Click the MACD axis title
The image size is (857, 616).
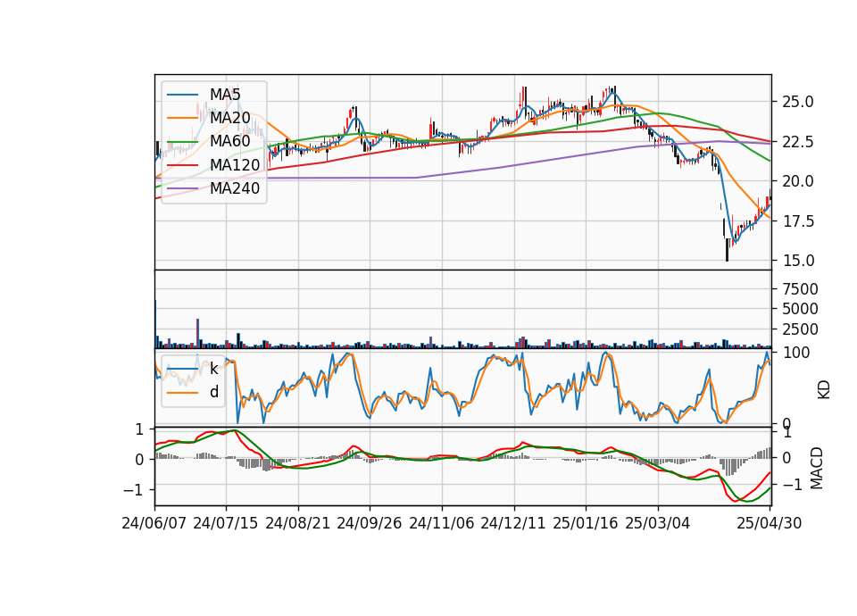coord(817,468)
